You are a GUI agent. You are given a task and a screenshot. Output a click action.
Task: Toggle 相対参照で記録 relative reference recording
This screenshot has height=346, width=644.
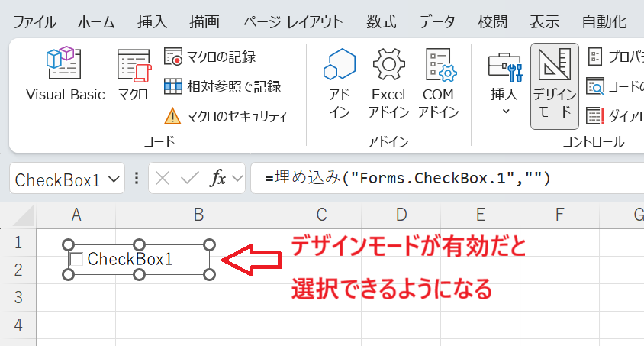(223, 86)
